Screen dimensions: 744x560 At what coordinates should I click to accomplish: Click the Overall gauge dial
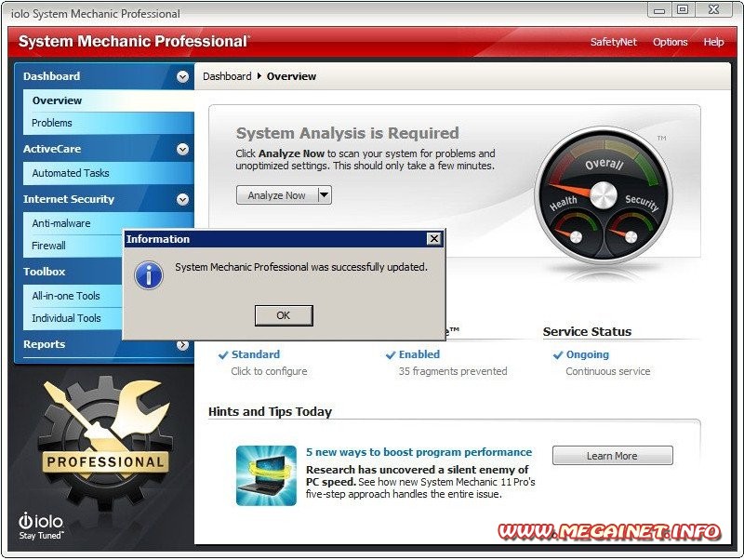(603, 194)
